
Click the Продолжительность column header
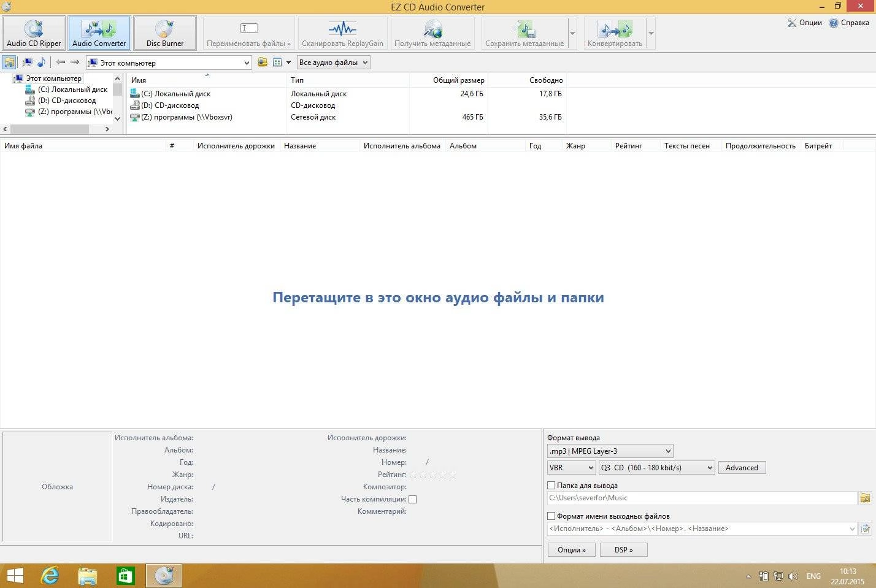(x=760, y=146)
